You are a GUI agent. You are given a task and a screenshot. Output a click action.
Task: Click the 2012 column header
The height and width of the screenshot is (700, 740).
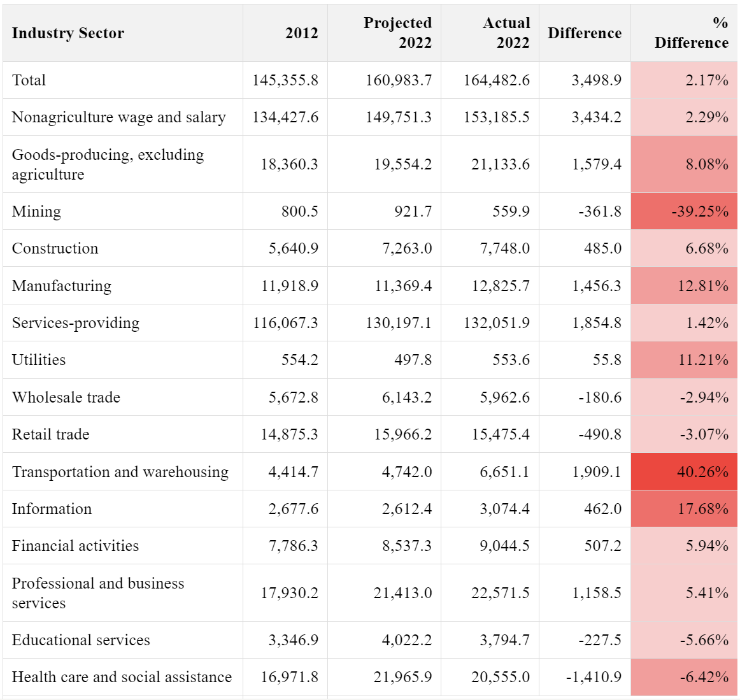pos(301,33)
